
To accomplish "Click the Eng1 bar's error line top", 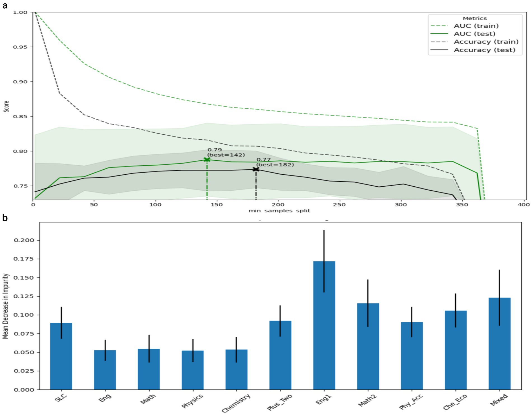I will (324, 231).
